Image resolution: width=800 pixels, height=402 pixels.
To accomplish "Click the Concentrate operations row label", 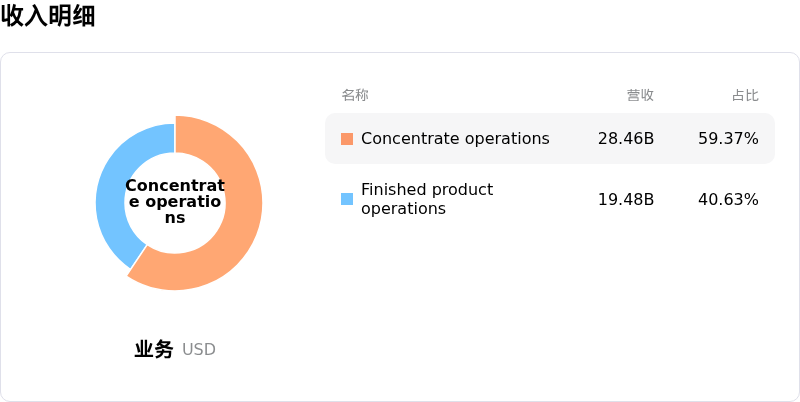I will tap(455, 139).
